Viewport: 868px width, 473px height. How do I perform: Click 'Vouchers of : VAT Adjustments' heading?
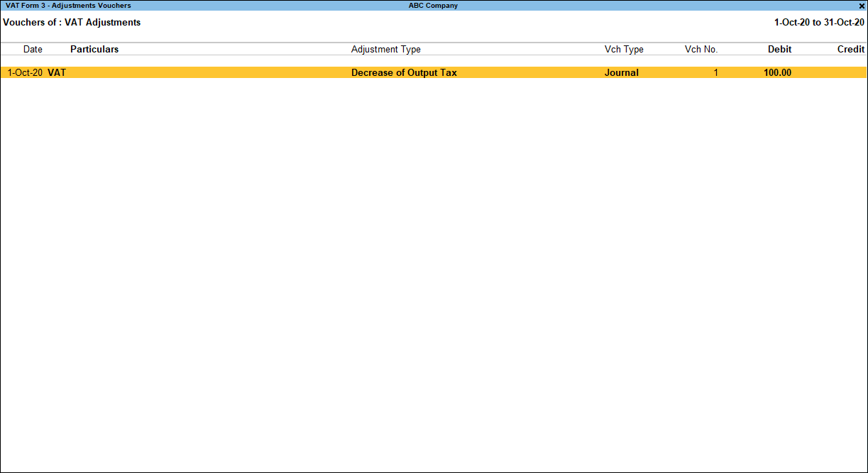point(72,23)
